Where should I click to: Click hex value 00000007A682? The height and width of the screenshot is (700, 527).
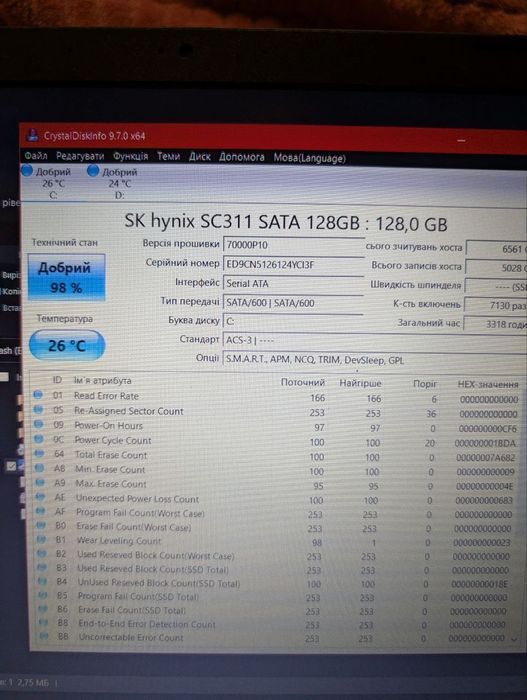click(485, 458)
